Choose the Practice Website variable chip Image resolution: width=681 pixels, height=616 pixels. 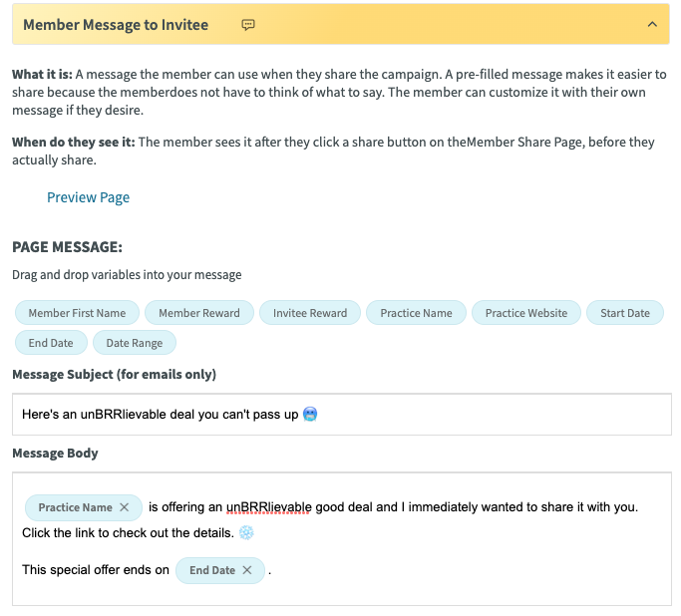(525, 313)
